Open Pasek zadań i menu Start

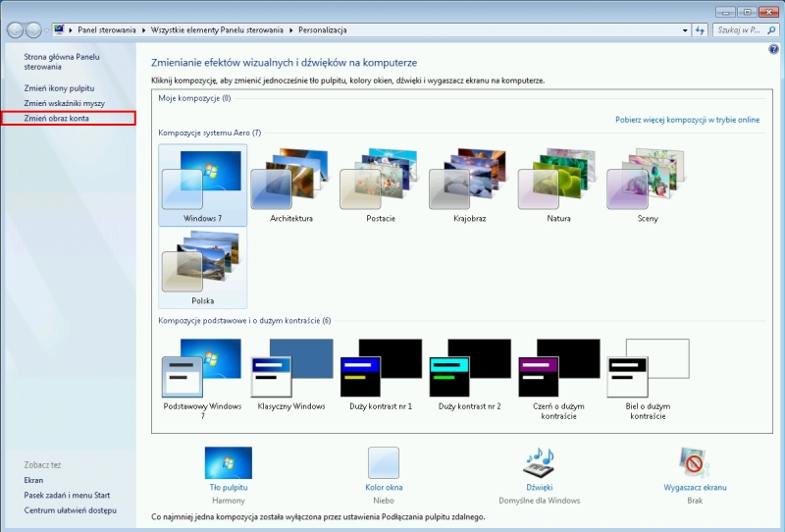pos(67,495)
